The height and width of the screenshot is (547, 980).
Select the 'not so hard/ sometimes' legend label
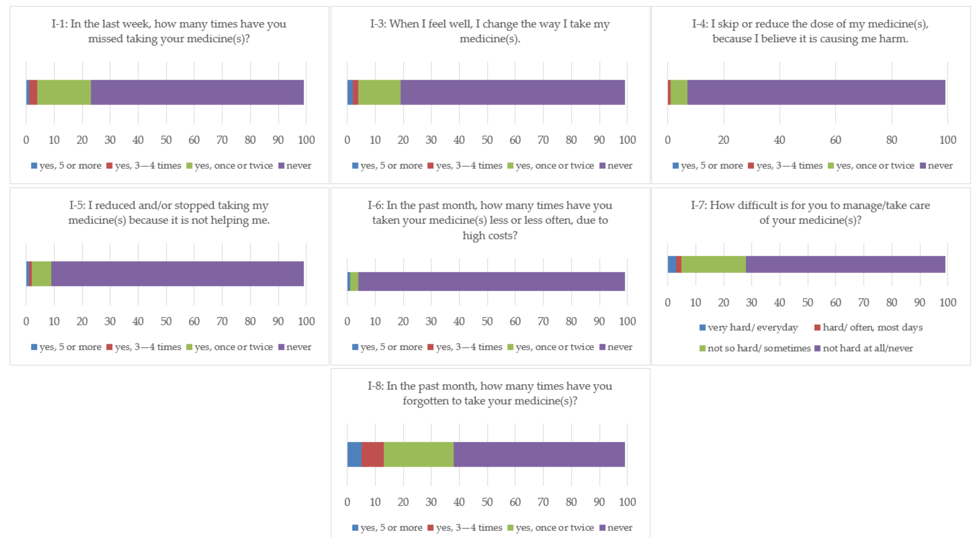759,348
